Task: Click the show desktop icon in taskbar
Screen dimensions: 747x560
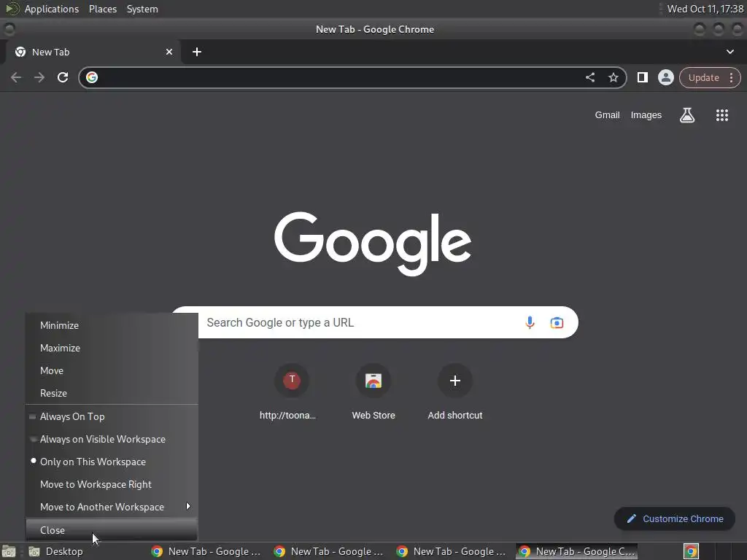Action: [9, 551]
